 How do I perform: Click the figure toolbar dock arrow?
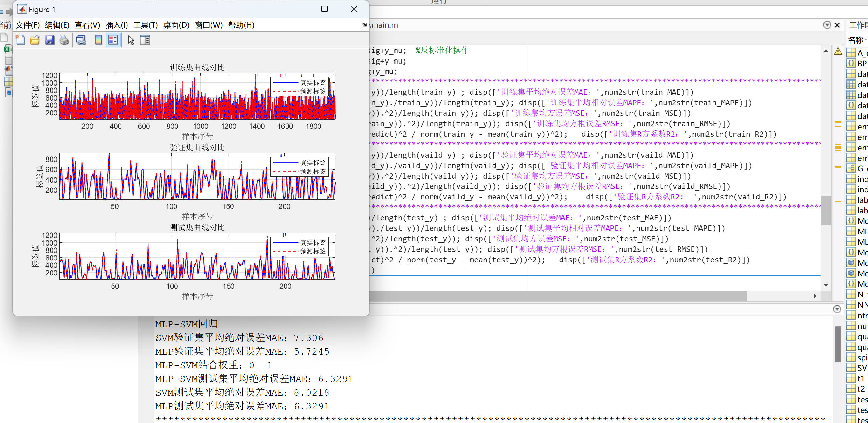pyautogui.click(x=364, y=24)
